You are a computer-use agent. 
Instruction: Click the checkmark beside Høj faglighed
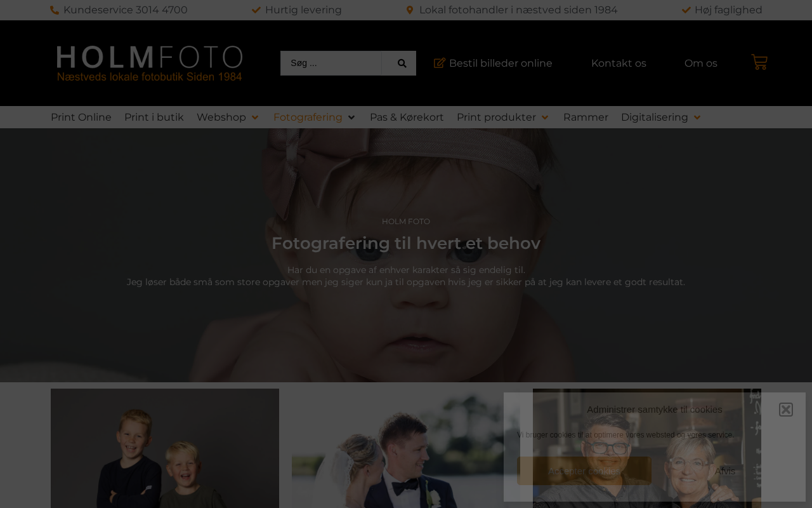(686, 10)
